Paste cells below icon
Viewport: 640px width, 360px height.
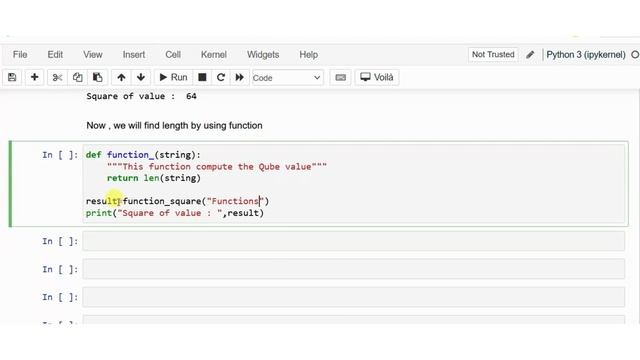[97, 77]
